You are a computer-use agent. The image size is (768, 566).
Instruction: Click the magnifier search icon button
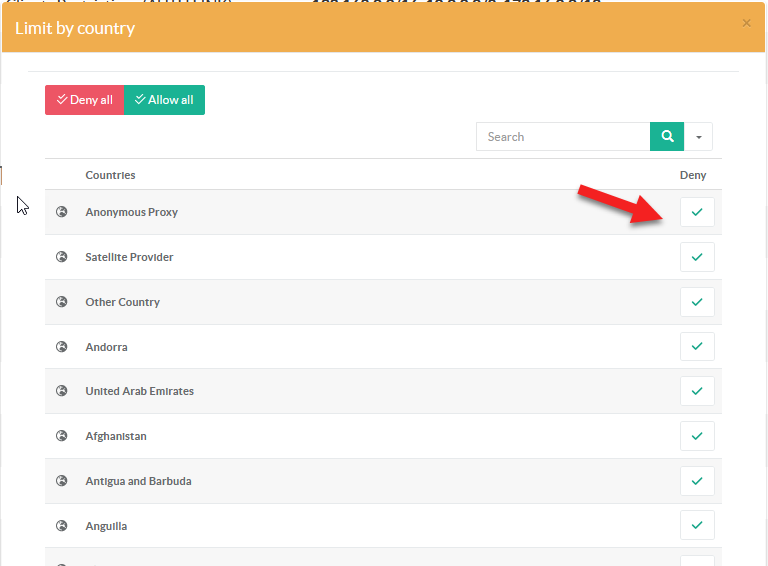tap(667, 137)
